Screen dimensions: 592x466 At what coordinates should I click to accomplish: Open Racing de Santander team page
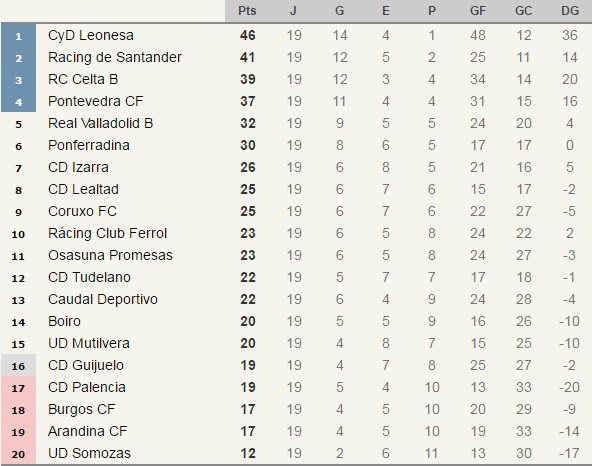pyautogui.click(x=115, y=57)
